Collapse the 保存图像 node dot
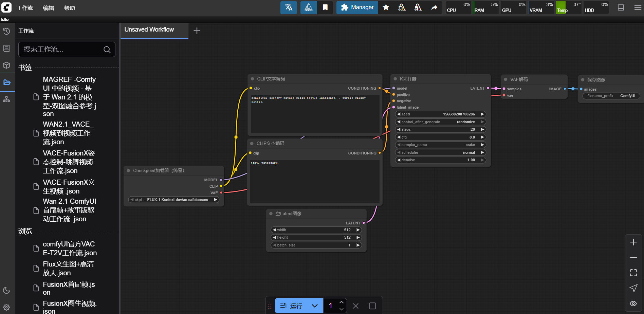Screen dimensions: 644x314 [x=583, y=80]
